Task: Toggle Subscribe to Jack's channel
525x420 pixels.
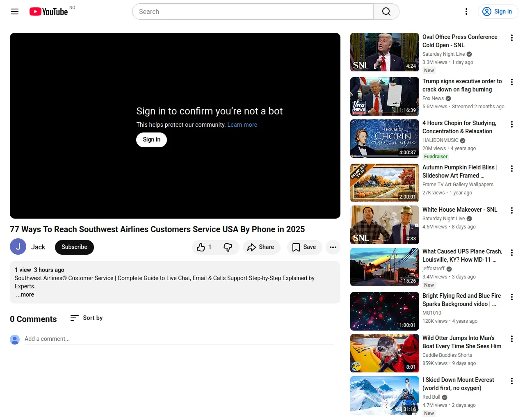Action: click(74, 247)
